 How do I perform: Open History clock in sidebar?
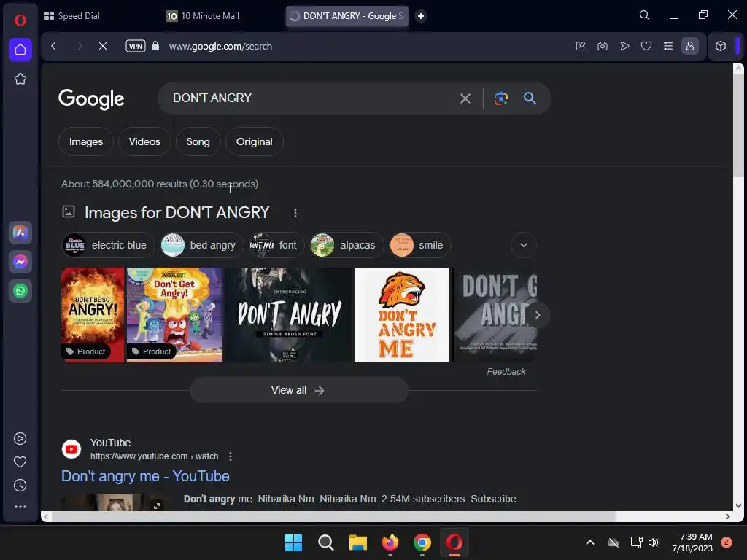click(x=20, y=485)
